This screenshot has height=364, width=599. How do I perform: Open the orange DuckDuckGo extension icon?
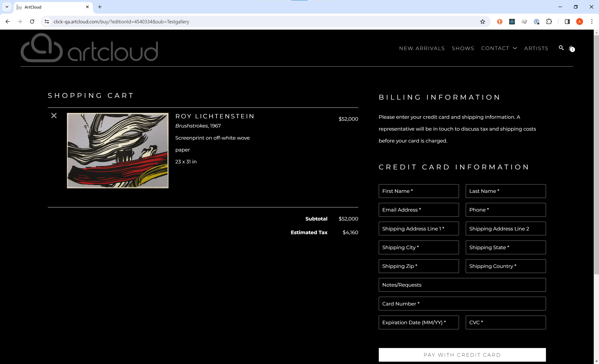click(x=500, y=22)
